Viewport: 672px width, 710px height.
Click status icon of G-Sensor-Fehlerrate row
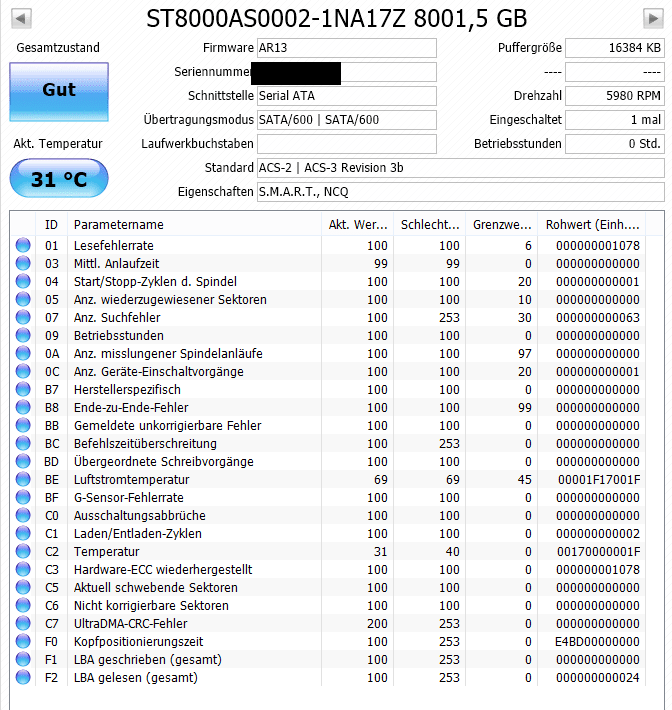pos(23,498)
